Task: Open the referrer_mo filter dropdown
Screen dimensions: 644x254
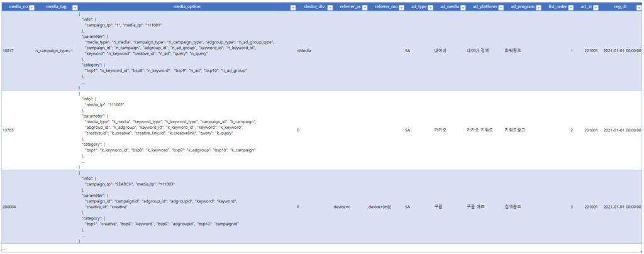Action: tap(401, 7)
